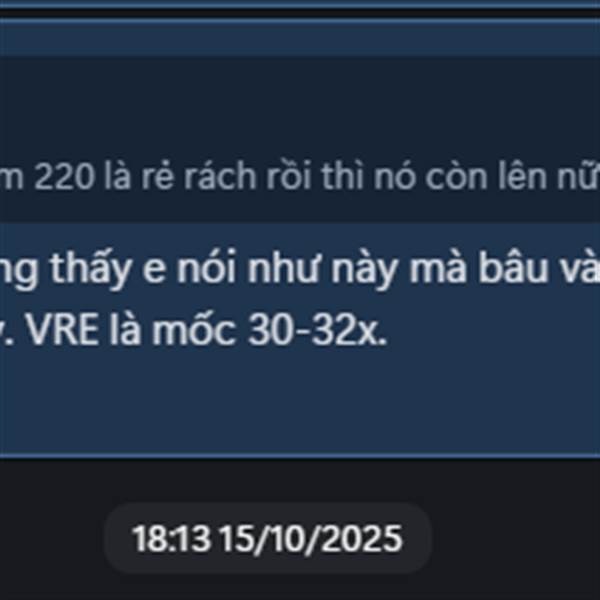Viewport: 600px width, 600px height.
Task: Click the dark background beside the timestamp
Action: tap(517, 536)
